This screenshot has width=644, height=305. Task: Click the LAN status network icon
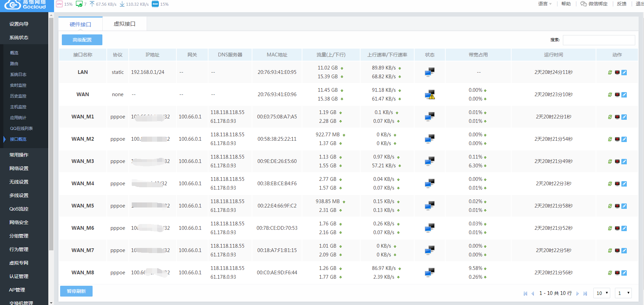[430, 72]
